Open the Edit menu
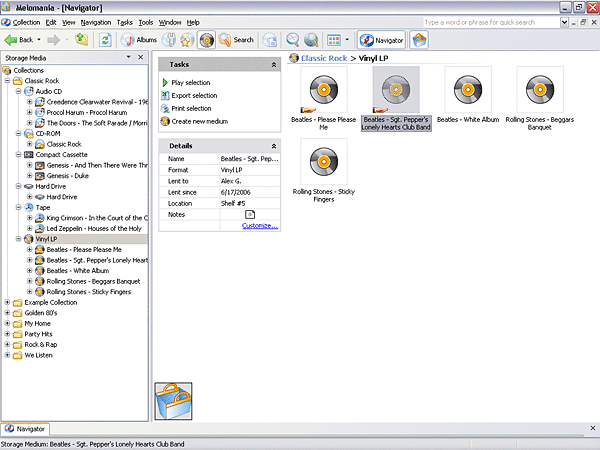600x450 pixels. click(51, 23)
